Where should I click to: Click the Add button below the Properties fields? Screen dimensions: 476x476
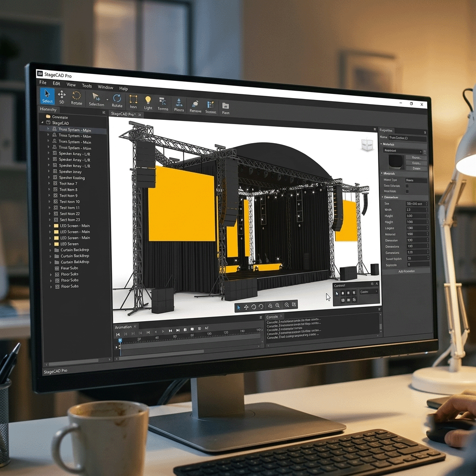(406, 271)
